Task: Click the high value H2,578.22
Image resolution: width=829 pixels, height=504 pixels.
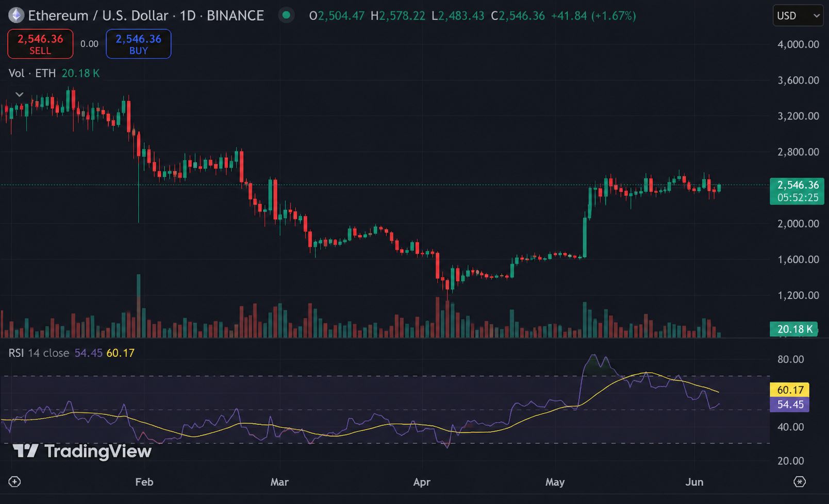Action: [x=398, y=16]
